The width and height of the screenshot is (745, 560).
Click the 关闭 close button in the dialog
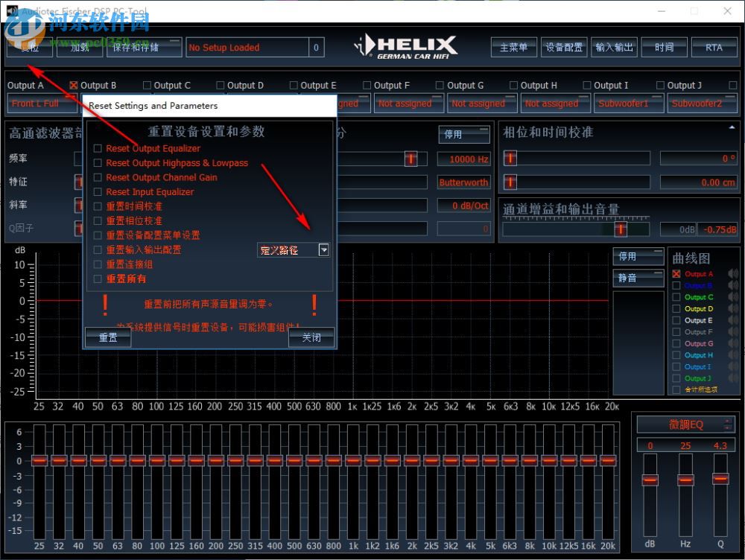pyautogui.click(x=311, y=337)
